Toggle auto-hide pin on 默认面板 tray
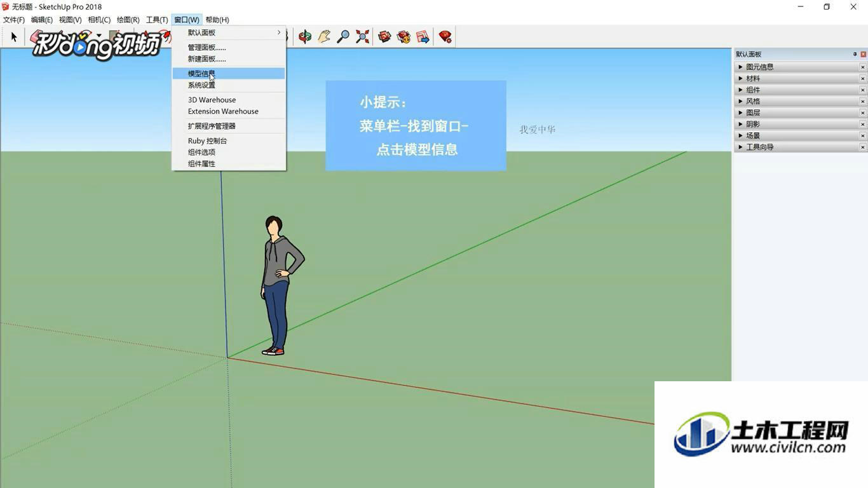Viewport: 868px width, 488px height. [855, 54]
